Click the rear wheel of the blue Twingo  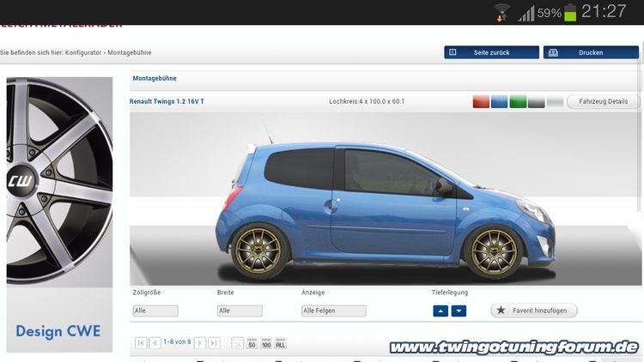point(258,250)
